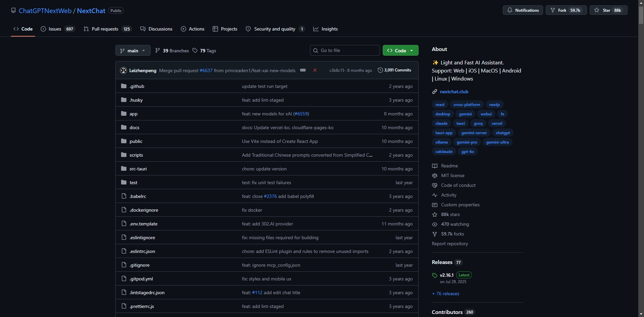
Task: Open the main branch dropdown
Action: click(x=133, y=50)
